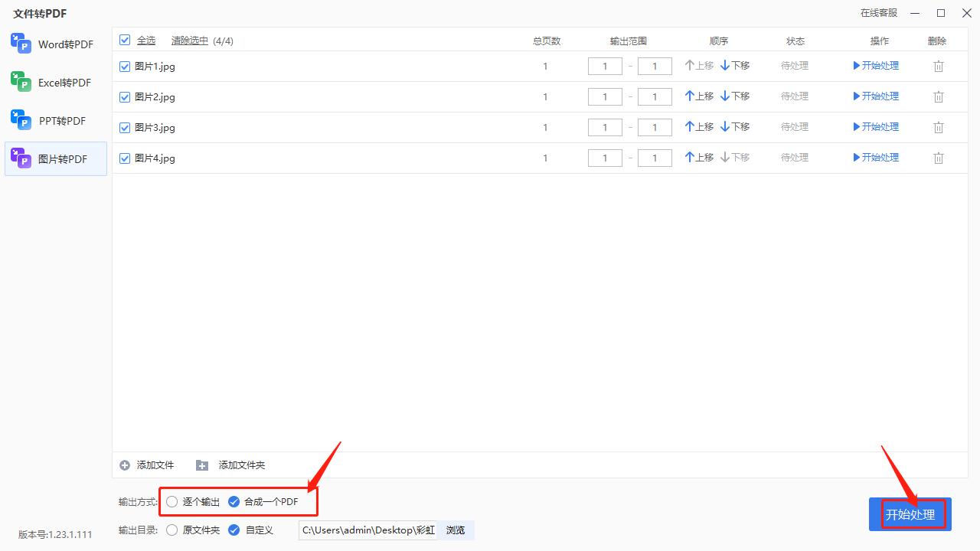Switch to the PPT转PDF tab

[x=54, y=120]
